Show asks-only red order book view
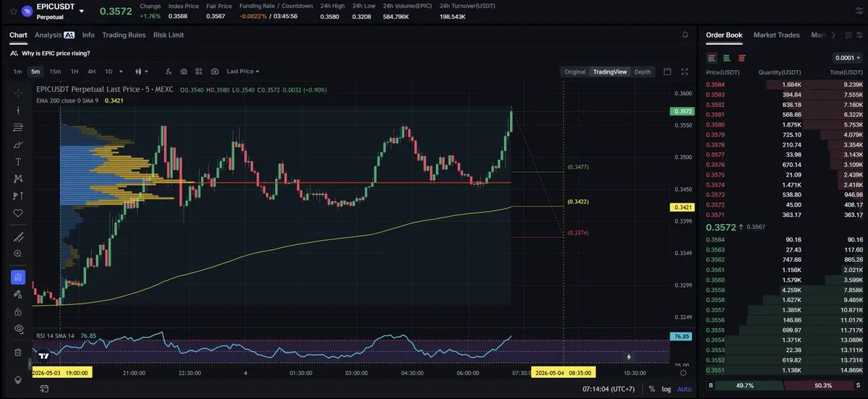Screen dimensions: 868x399 [742, 58]
